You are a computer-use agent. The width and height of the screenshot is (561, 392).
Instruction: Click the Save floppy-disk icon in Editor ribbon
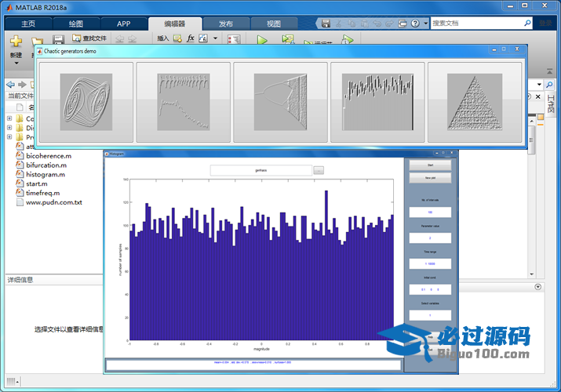58,40
